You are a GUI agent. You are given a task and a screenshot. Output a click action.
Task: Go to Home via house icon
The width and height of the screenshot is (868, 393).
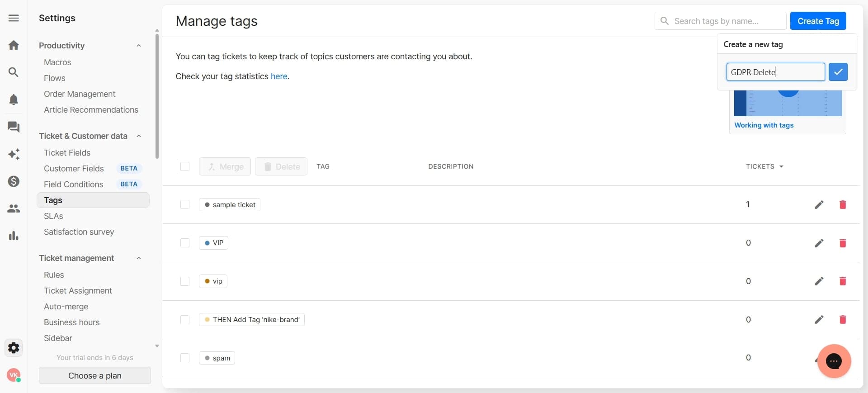tap(14, 45)
